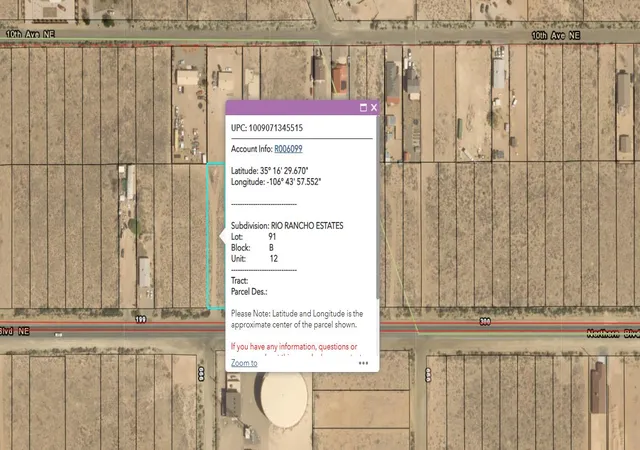Click the 300 address label on the road
Image resolution: width=640 pixels, height=450 pixels.
click(x=485, y=322)
